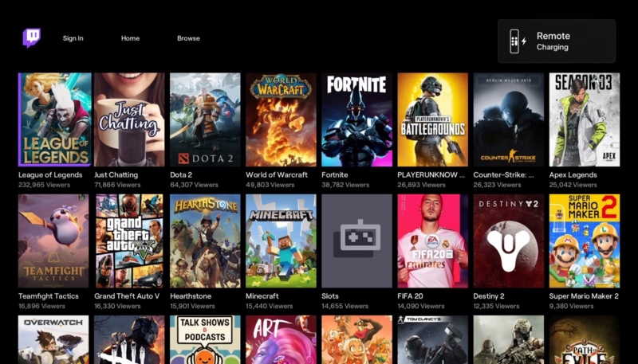Click the League of Legends title text
This screenshot has width=638, height=364.
click(x=50, y=175)
